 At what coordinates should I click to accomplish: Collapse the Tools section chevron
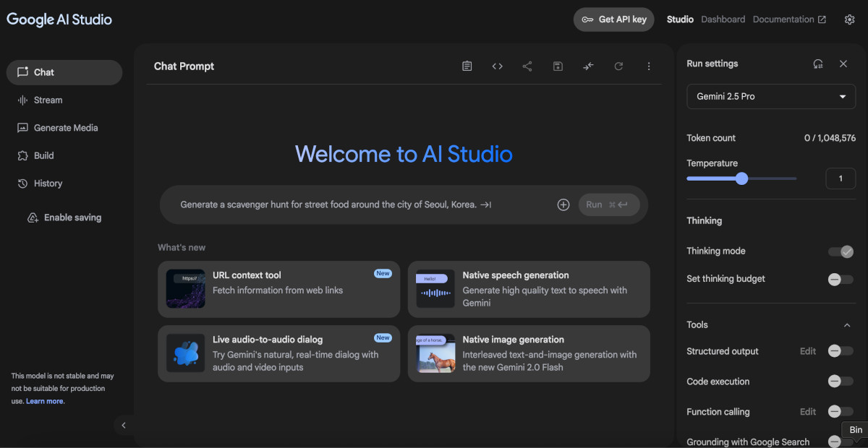coord(847,325)
